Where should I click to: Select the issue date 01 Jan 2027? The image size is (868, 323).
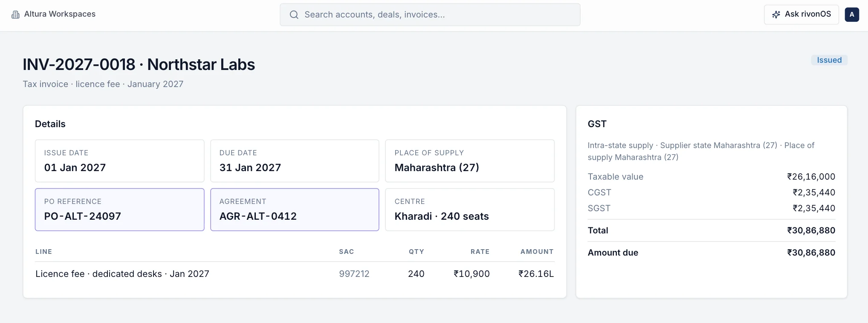pyautogui.click(x=119, y=161)
